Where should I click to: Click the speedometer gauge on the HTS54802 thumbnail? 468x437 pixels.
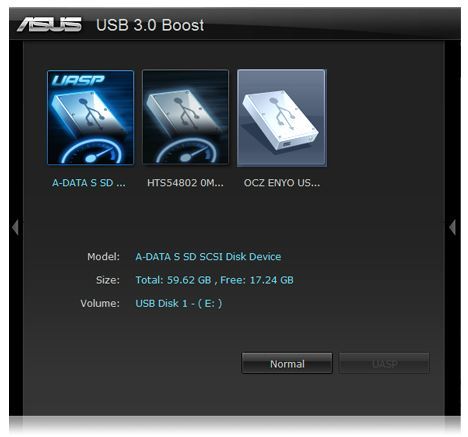tap(187, 152)
